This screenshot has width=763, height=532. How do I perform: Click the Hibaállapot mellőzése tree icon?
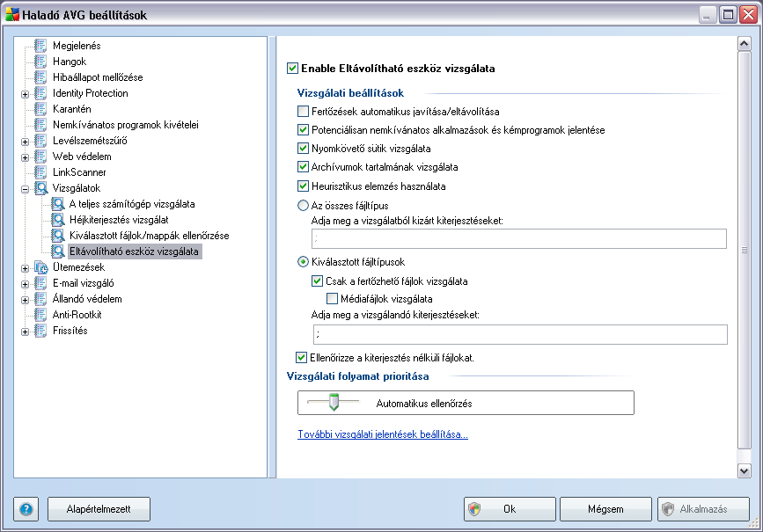click(40, 77)
